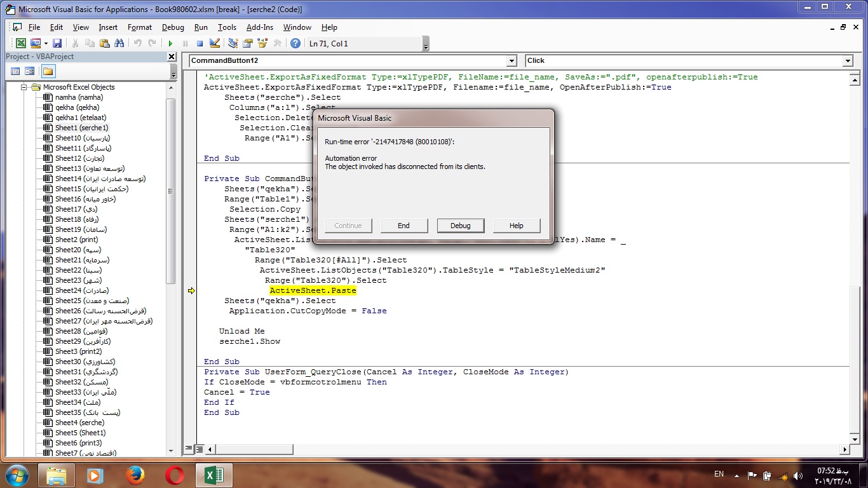Open the File menu
868x488 pixels.
point(34,27)
